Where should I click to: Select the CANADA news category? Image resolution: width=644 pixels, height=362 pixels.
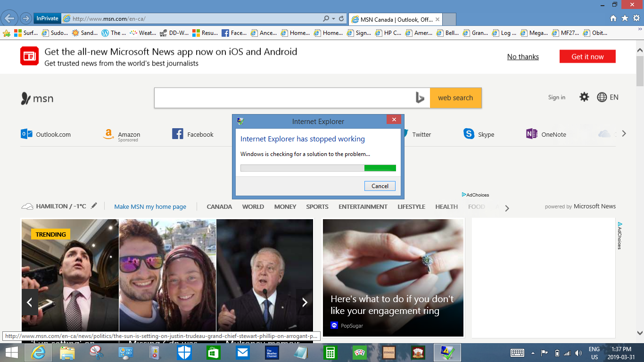pyautogui.click(x=219, y=206)
